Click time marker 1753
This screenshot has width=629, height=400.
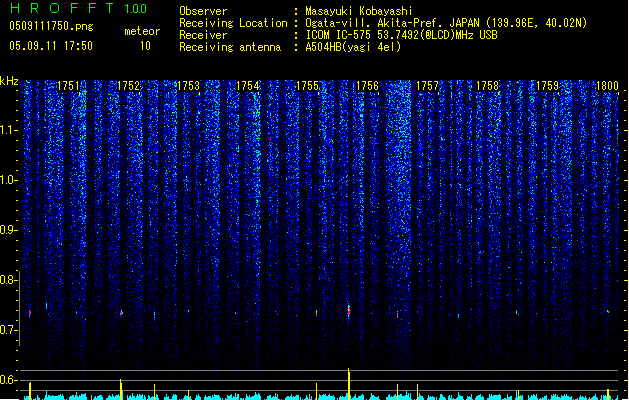click(x=188, y=86)
